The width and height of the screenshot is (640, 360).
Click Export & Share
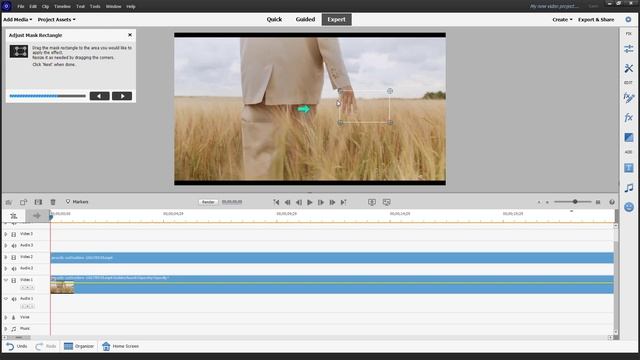(596, 20)
